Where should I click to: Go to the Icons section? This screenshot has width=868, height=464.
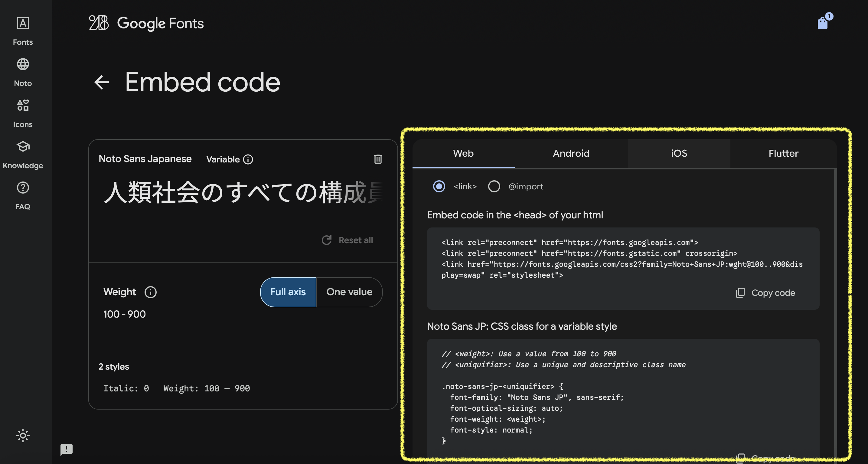click(x=23, y=113)
